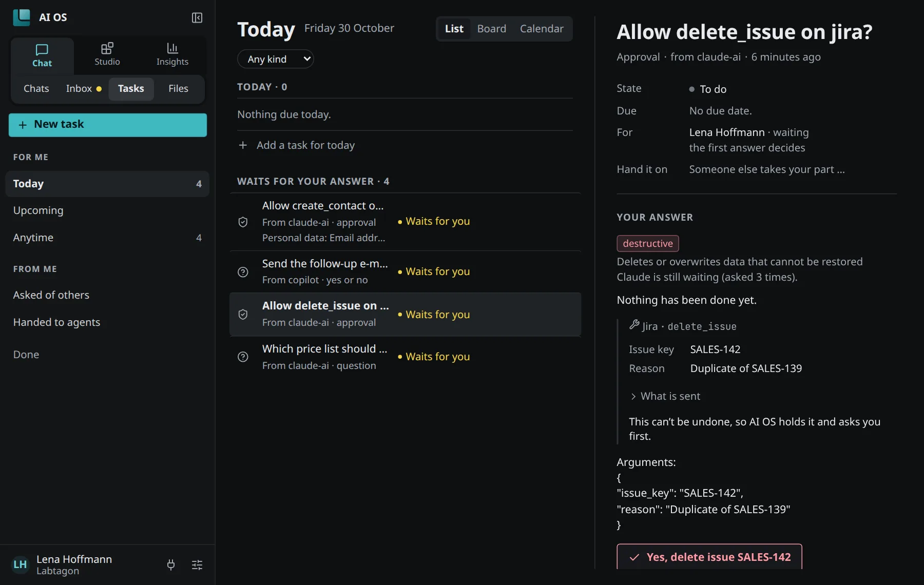Change the To do state
The height and width of the screenshot is (585, 924).
(x=708, y=89)
